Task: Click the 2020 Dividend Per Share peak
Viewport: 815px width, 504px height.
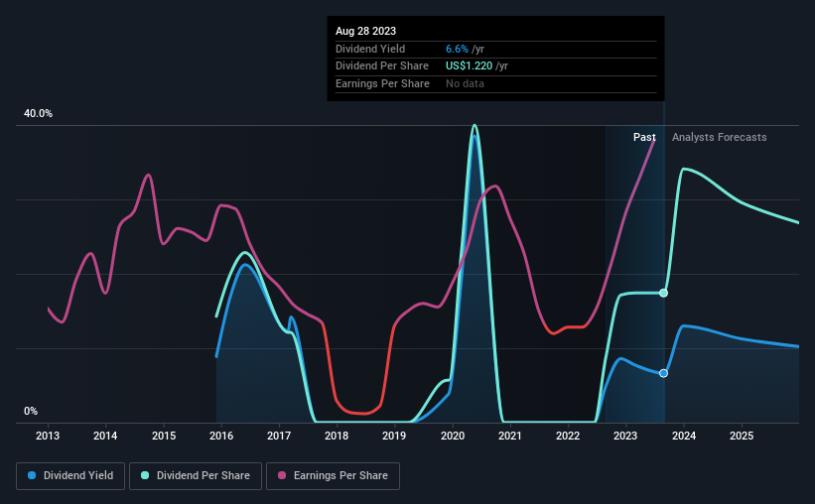Action: click(475, 126)
